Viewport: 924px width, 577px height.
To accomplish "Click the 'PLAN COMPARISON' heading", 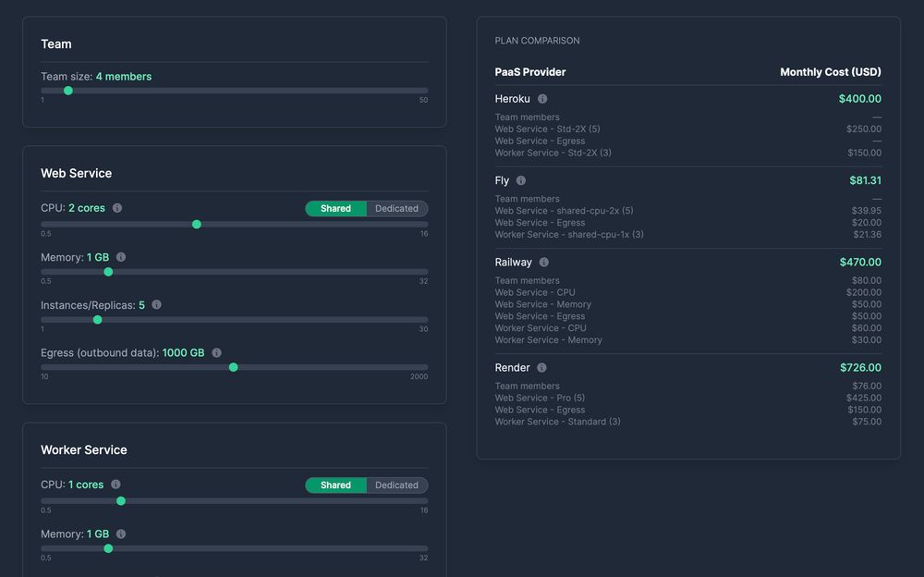I will tap(538, 41).
